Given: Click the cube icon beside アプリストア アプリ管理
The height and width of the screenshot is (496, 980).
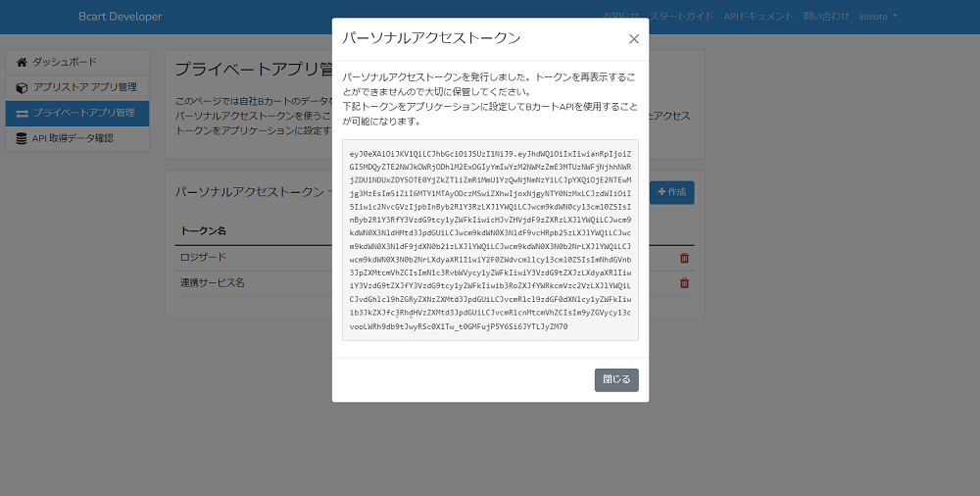Looking at the screenshot, I should (22, 87).
